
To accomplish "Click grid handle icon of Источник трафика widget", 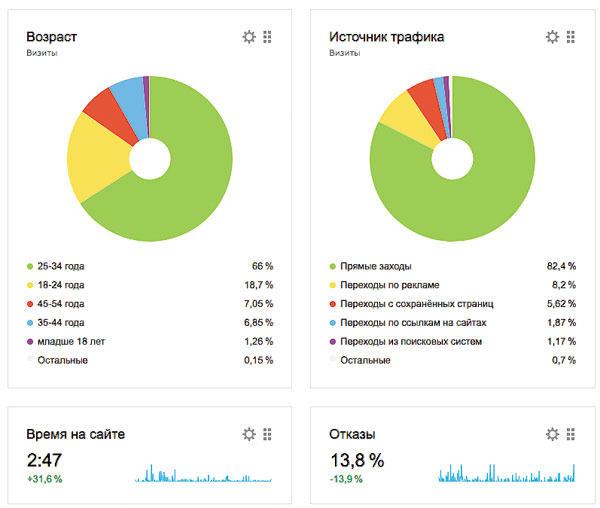I will (571, 37).
